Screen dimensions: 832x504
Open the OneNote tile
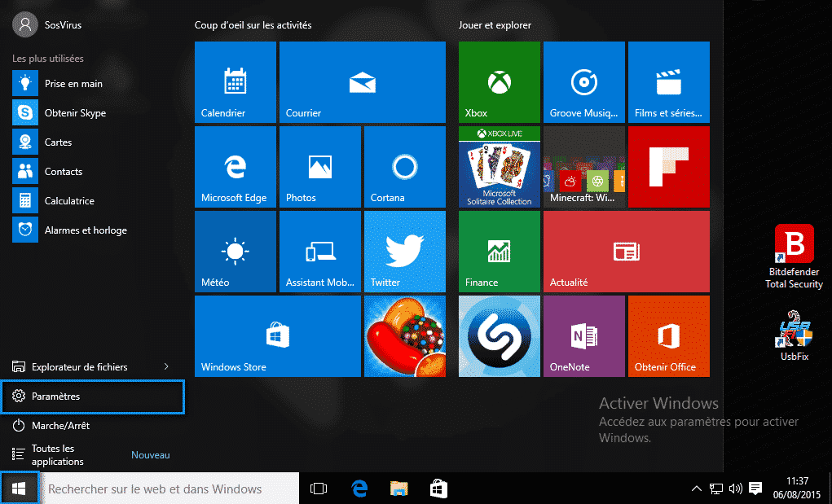(583, 336)
